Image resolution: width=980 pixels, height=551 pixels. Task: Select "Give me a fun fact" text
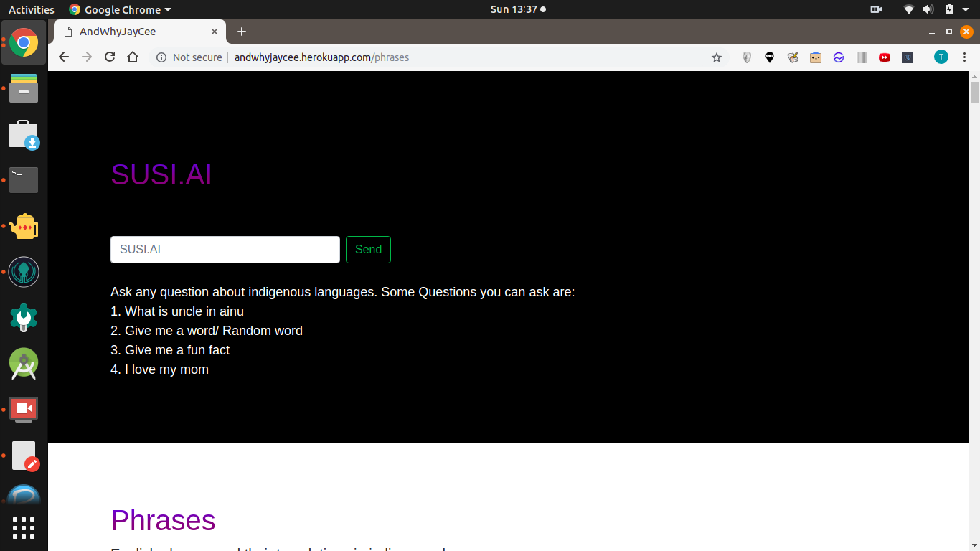pyautogui.click(x=177, y=350)
